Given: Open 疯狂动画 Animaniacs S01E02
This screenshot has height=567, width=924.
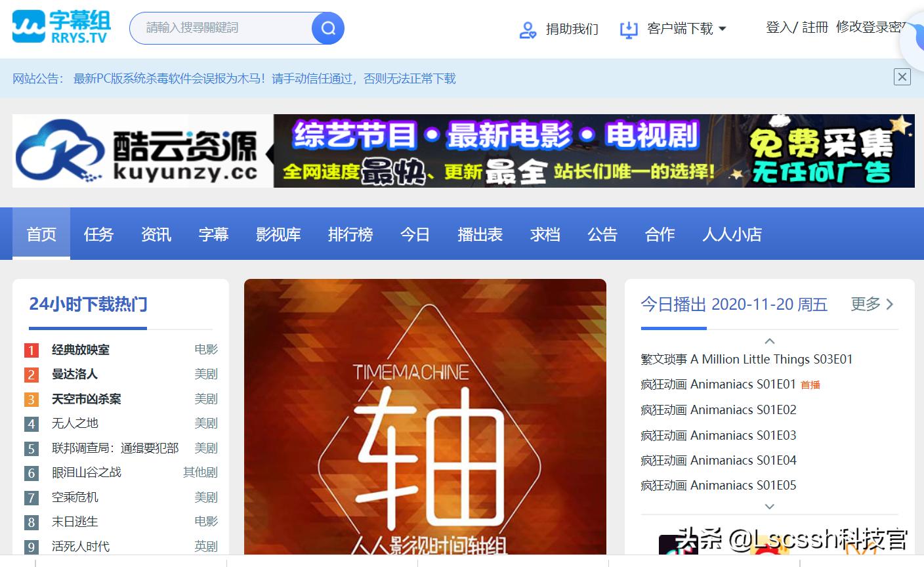Looking at the screenshot, I should 719,409.
